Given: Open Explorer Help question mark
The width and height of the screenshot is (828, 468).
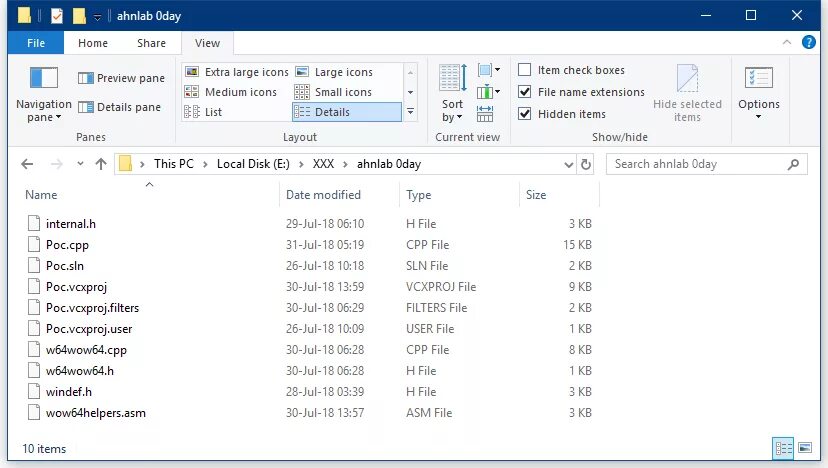Looking at the screenshot, I should coord(808,42).
